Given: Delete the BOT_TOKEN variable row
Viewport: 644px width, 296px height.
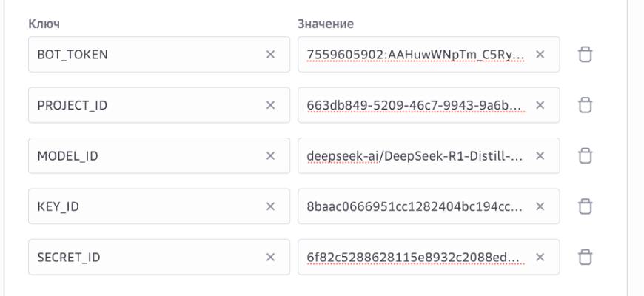Looking at the screenshot, I should [586, 54].
